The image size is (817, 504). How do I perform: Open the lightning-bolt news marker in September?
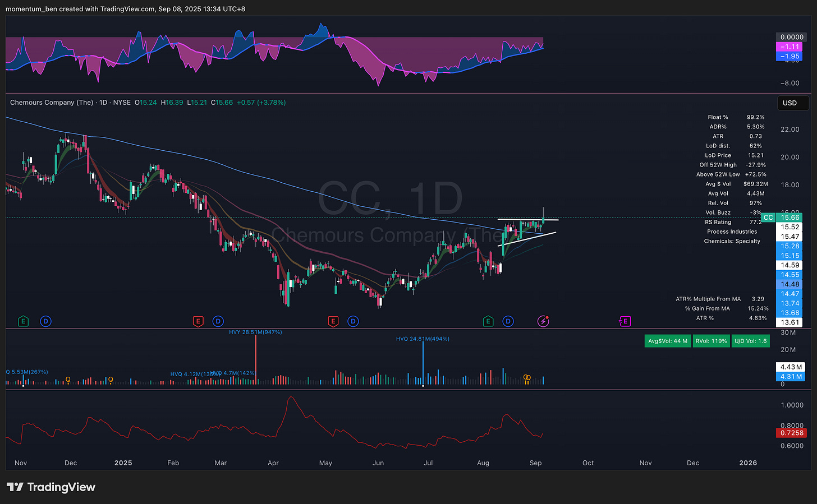pyautogui.click(x=543, y=321)
